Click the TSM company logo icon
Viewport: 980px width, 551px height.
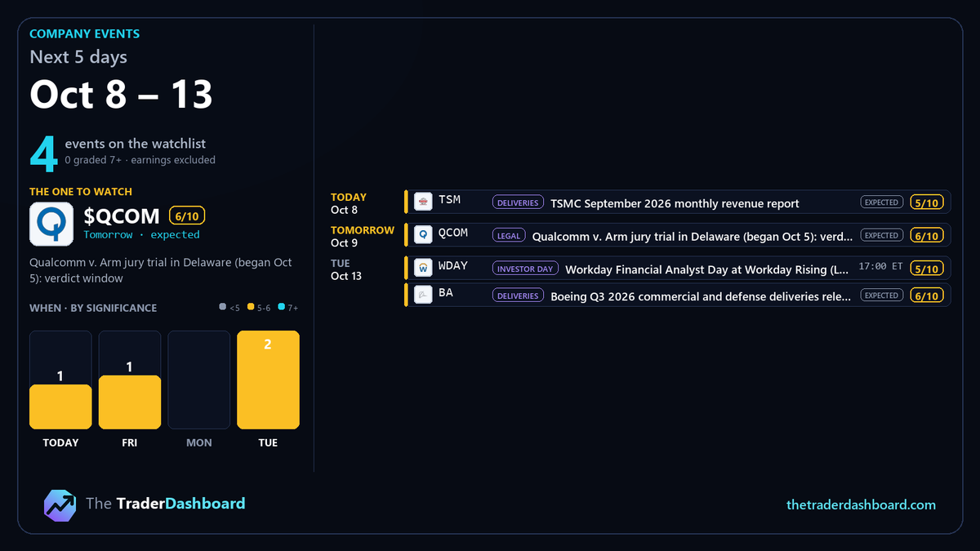coord(423,202)
